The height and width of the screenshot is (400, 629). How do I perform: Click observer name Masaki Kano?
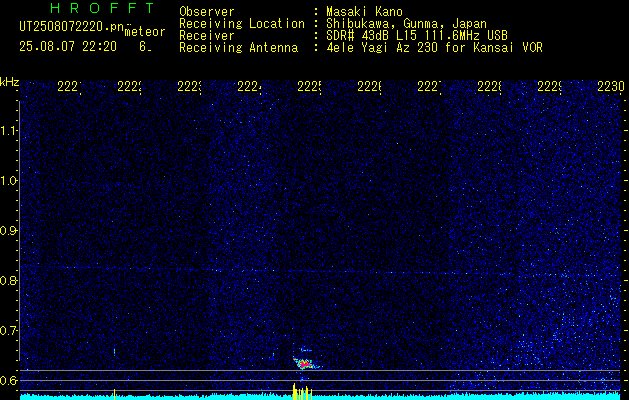[364, 11]
